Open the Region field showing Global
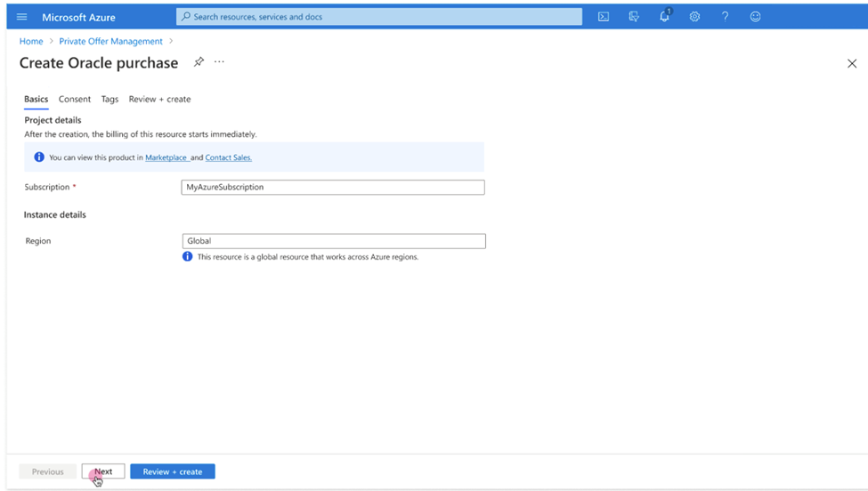Screen dimensions: 868x491 (333, 241)
